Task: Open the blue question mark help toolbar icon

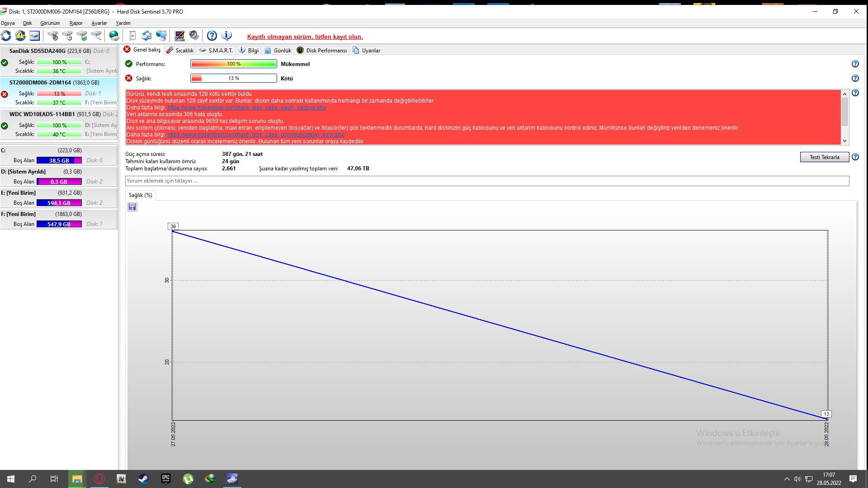Action: (x=212, y=36)
